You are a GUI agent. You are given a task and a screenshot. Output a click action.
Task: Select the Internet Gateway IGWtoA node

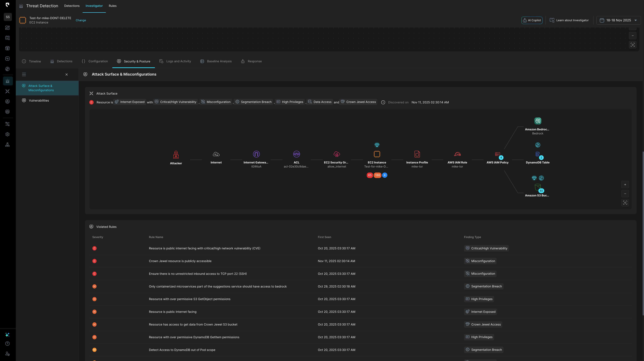[x=256, y=154]
